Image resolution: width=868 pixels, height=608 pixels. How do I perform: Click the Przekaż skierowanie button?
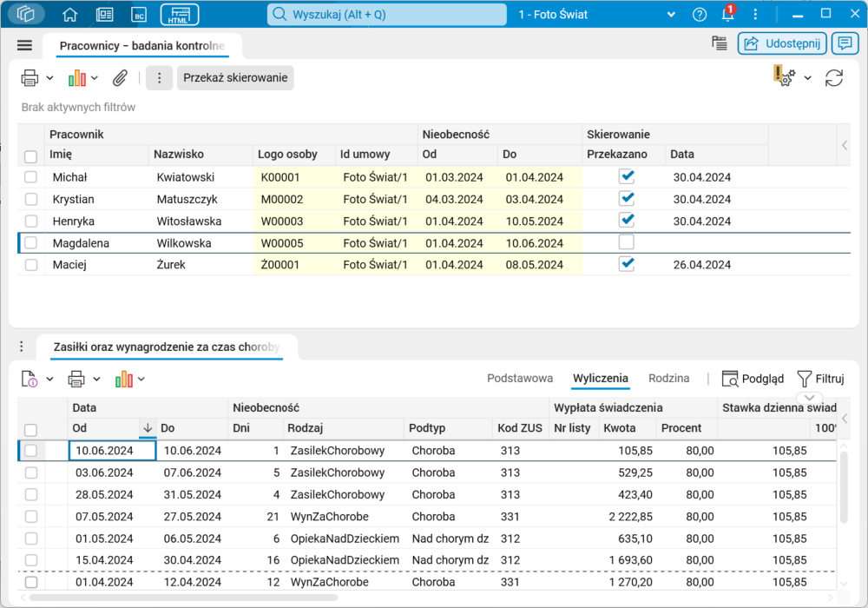[235, 78]
